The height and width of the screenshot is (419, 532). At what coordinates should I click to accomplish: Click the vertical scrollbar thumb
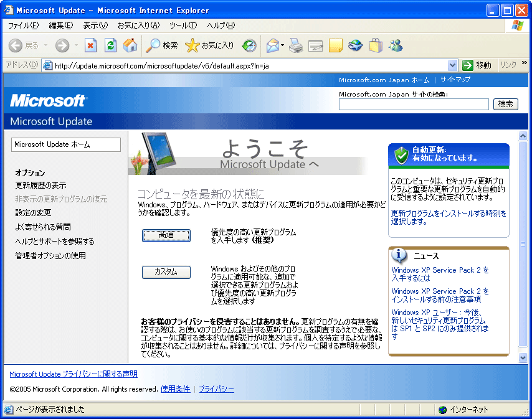[x=523, y=244]
